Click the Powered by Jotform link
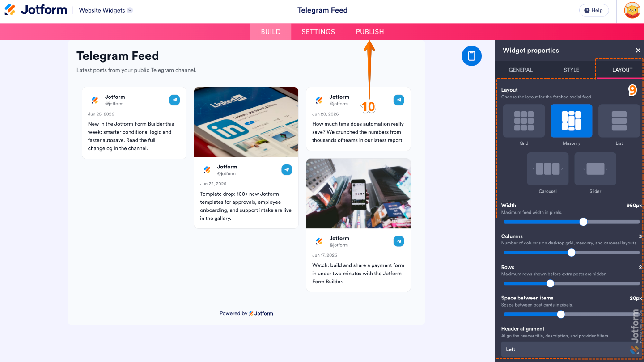Viewport: 644px width, 362px height. click(246, 313)
